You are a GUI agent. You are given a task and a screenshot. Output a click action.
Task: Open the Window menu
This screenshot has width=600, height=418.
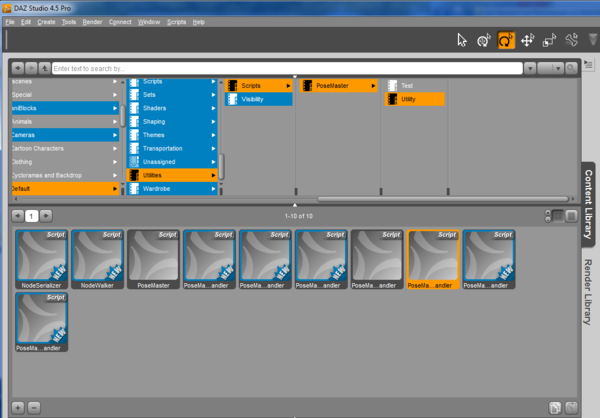149,22
